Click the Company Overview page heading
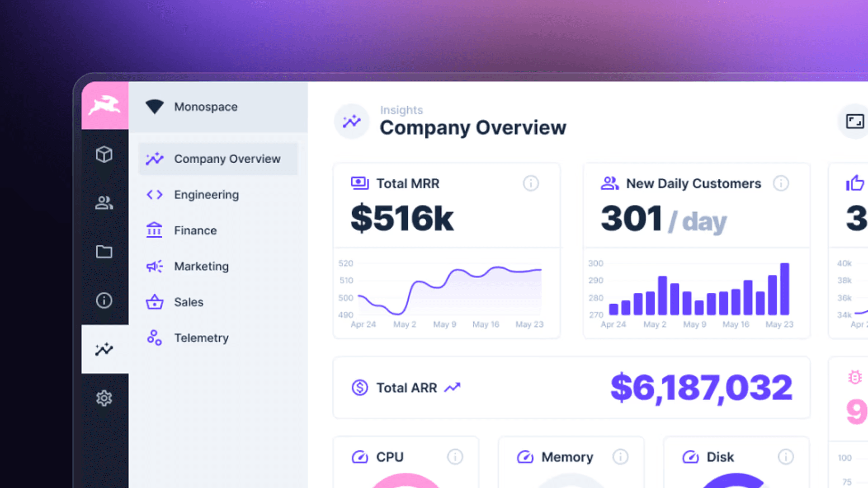The height and width of the screenshot is (488, 868). (473, 128)
